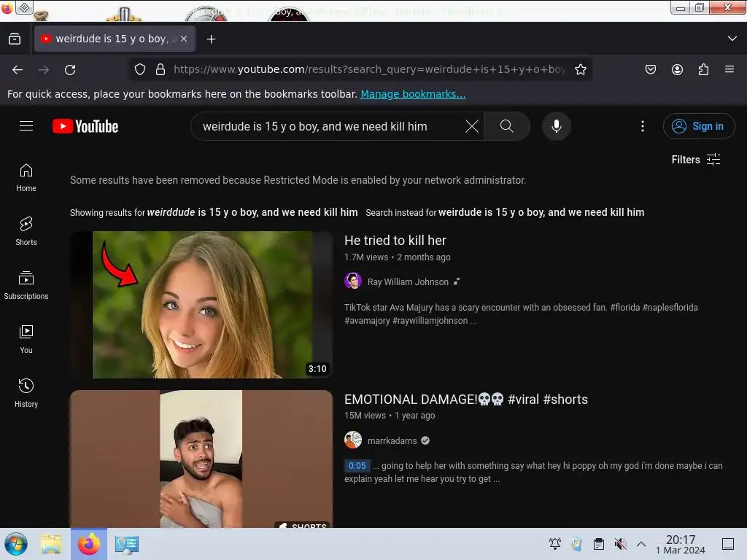Play the He tried to kill her thumbnail
747x560 pixels.
(201, 305)
